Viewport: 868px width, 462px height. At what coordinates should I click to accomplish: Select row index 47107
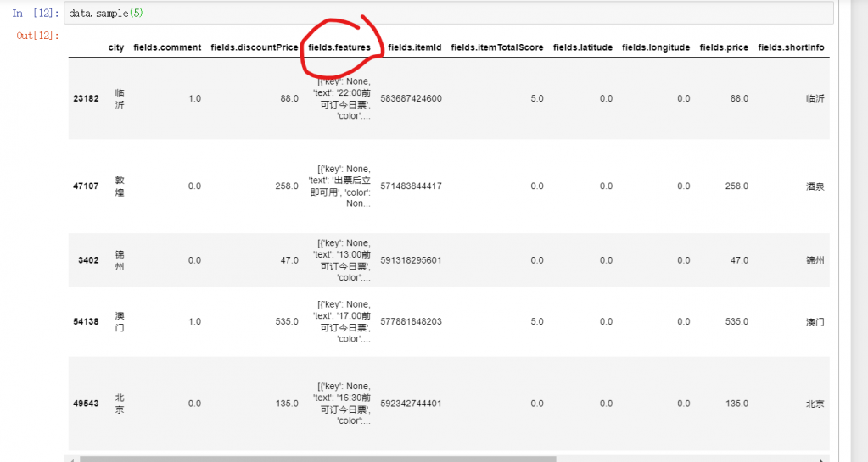(x=86, y=186)
